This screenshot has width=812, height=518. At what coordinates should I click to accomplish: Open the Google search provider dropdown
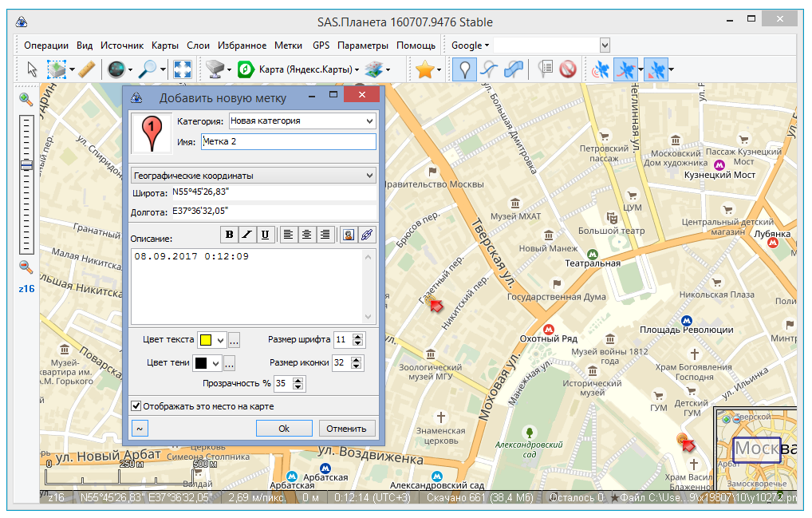(x=471, y=45)
